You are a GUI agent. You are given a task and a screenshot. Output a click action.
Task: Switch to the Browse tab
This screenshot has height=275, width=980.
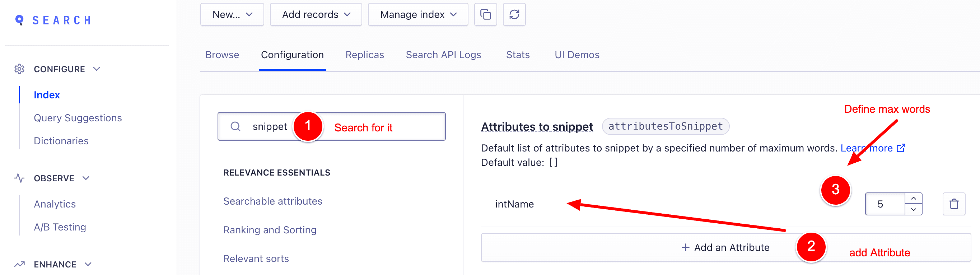click(x=222, y=55)
